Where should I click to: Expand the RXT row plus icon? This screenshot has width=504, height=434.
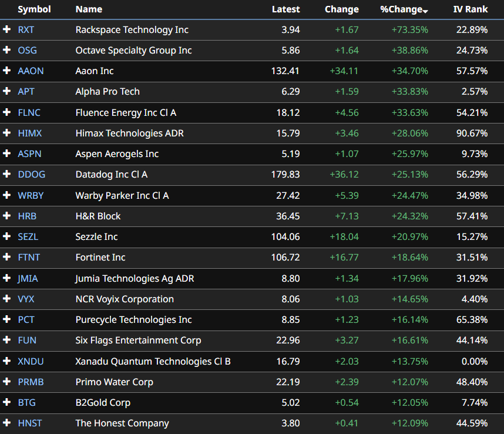click(6, 29)
